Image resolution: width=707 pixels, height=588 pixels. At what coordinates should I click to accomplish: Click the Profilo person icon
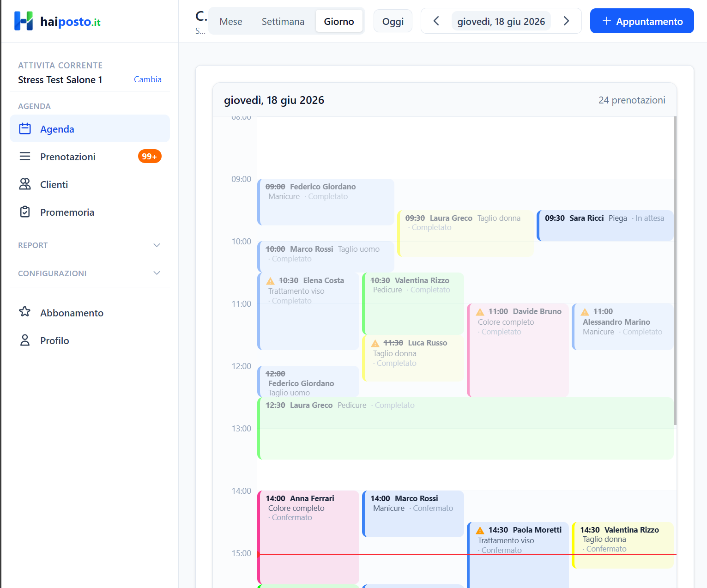pos(25,340)
